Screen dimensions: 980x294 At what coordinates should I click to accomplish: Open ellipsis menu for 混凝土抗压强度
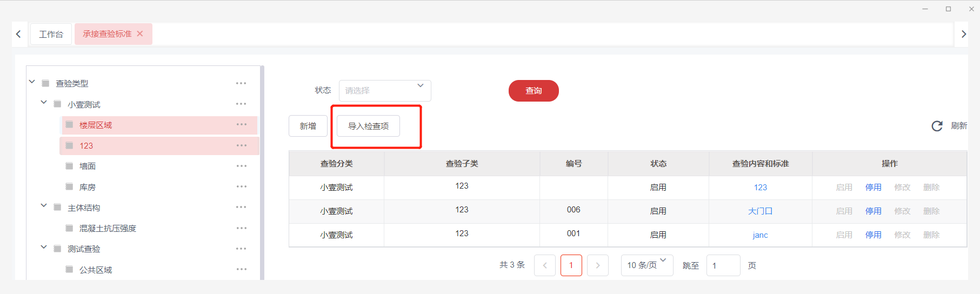click(x=241, y=228)
